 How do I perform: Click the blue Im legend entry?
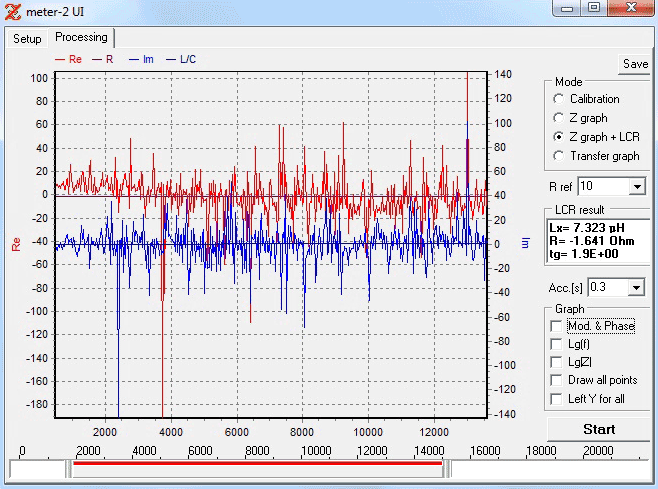[141, 60]
